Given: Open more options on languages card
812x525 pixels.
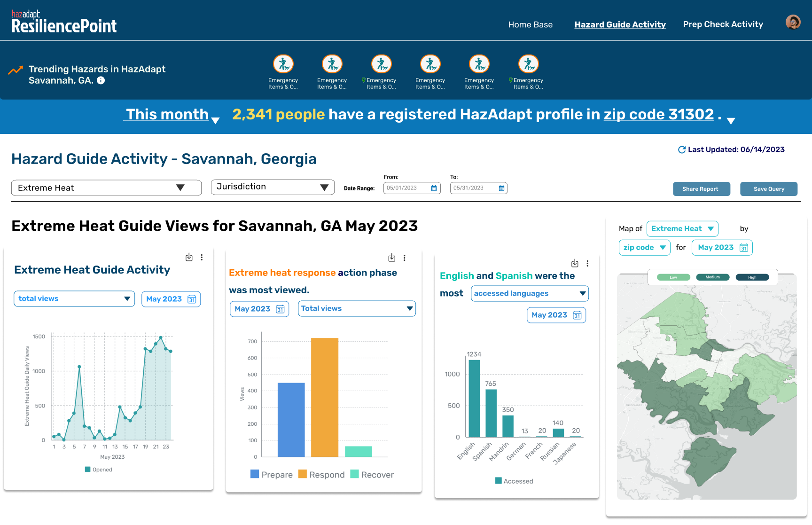Looking at the screenshot, I should (x=587, y=263).
